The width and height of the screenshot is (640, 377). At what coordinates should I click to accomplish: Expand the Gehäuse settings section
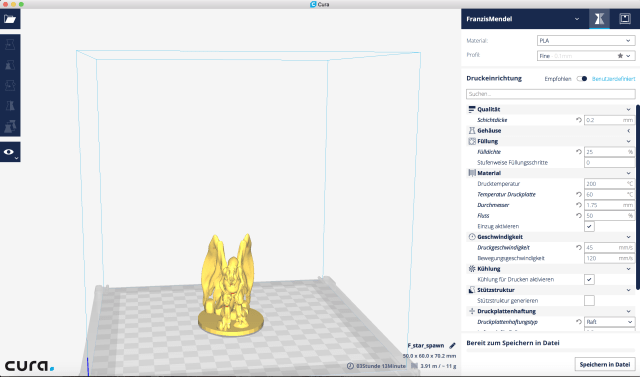[551, 131]
